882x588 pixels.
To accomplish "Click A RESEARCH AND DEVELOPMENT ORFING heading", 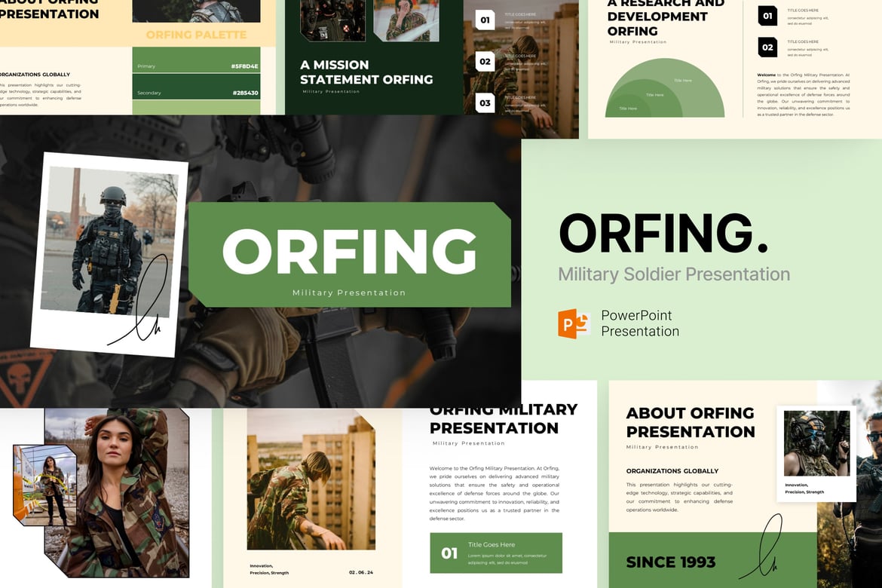I will (666, 18).
